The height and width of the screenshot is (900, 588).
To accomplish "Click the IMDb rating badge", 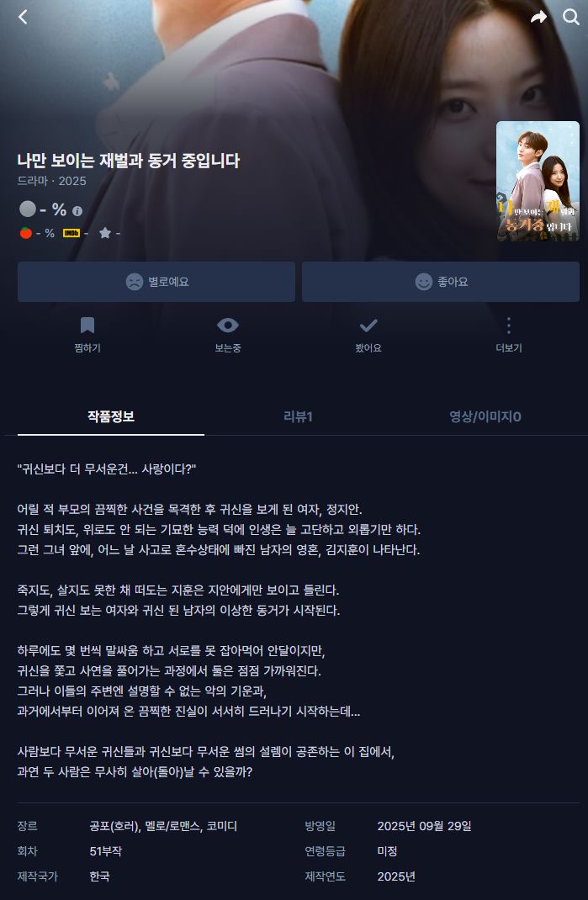I will 72,233.
